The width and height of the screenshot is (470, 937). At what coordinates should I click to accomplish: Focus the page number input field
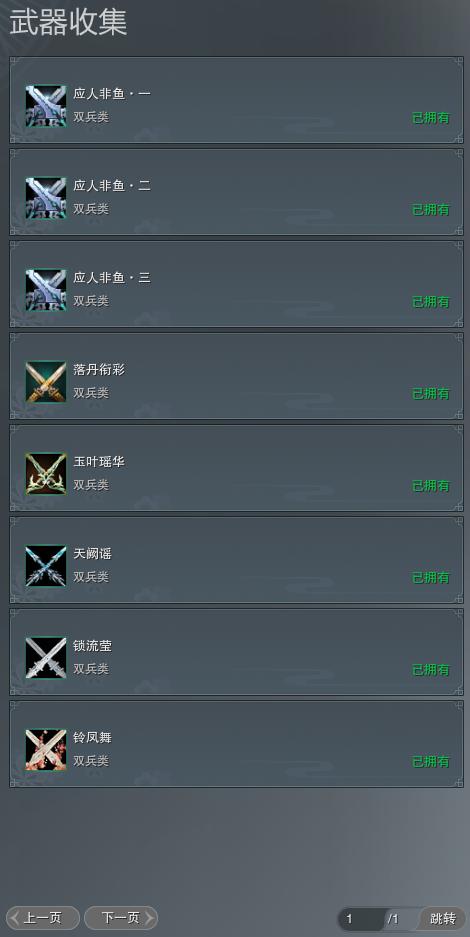pos(361,919)
